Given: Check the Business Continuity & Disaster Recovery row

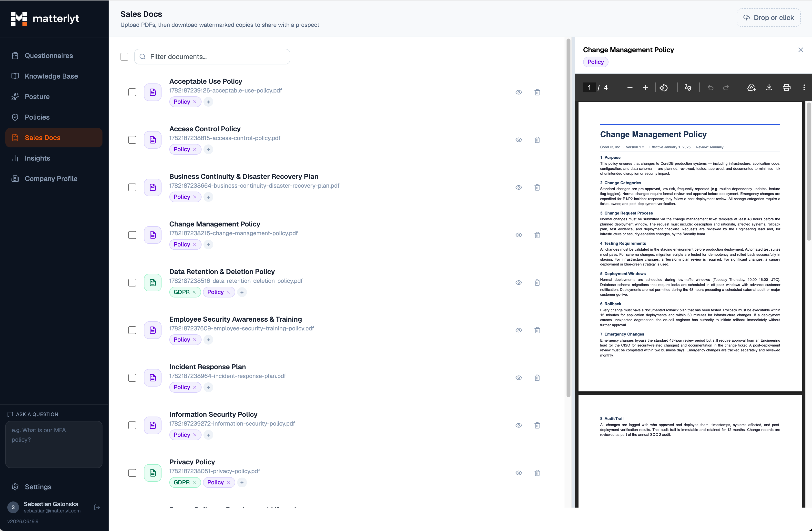Looking at the screenshot, I should 132,187.
